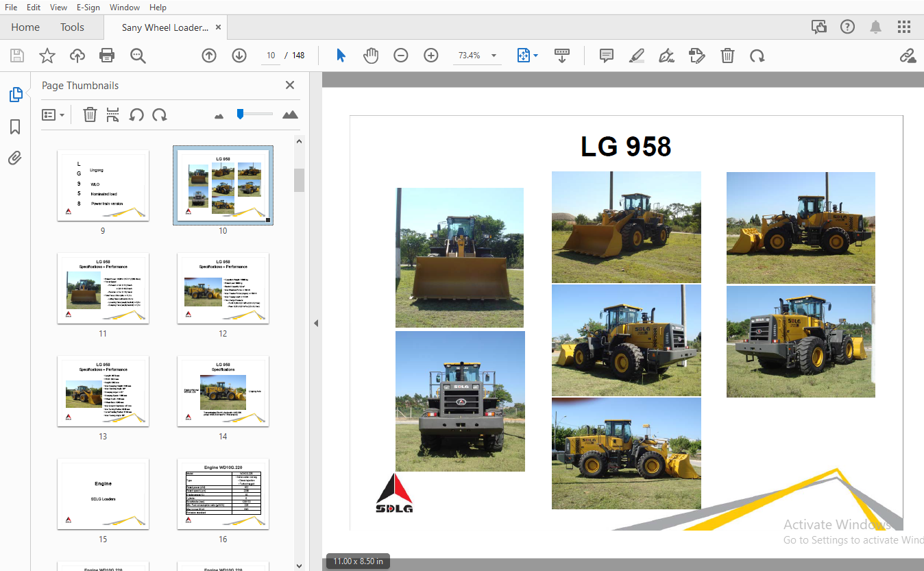The image size is (924, 571).
Task: Activate the Hand pan tool
Action: pos(371,56)
